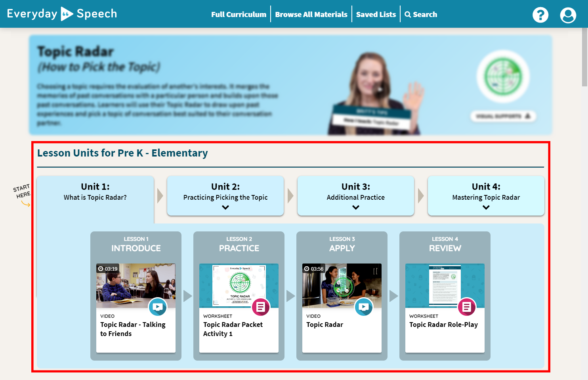Click Talking to Friends video thumbnail

coord(136,286)
